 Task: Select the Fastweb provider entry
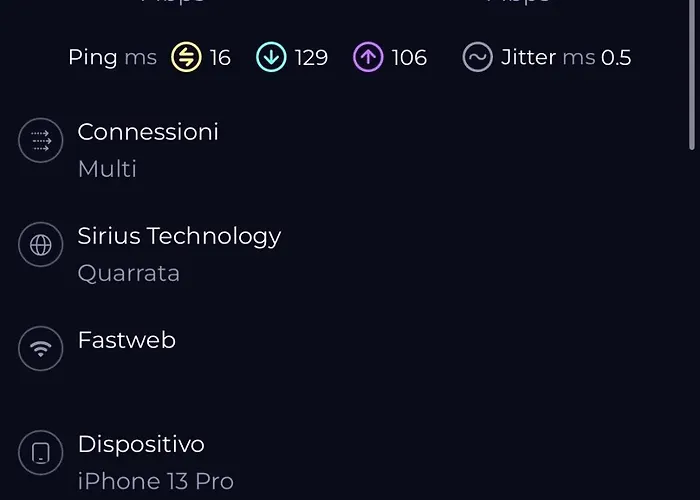[127, 340]
